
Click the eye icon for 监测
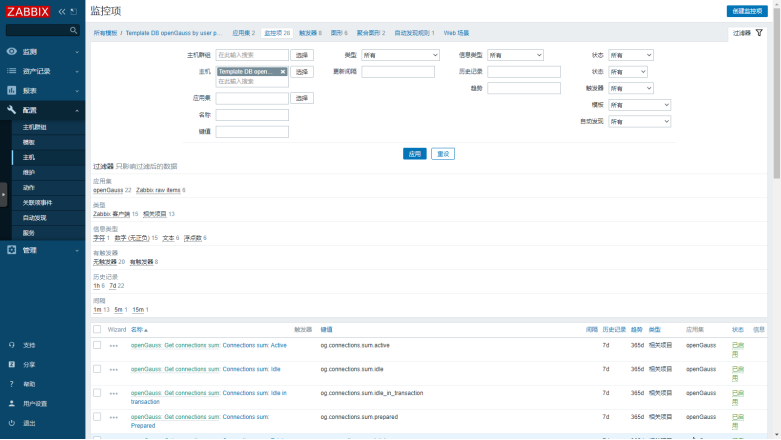point(11,51)
